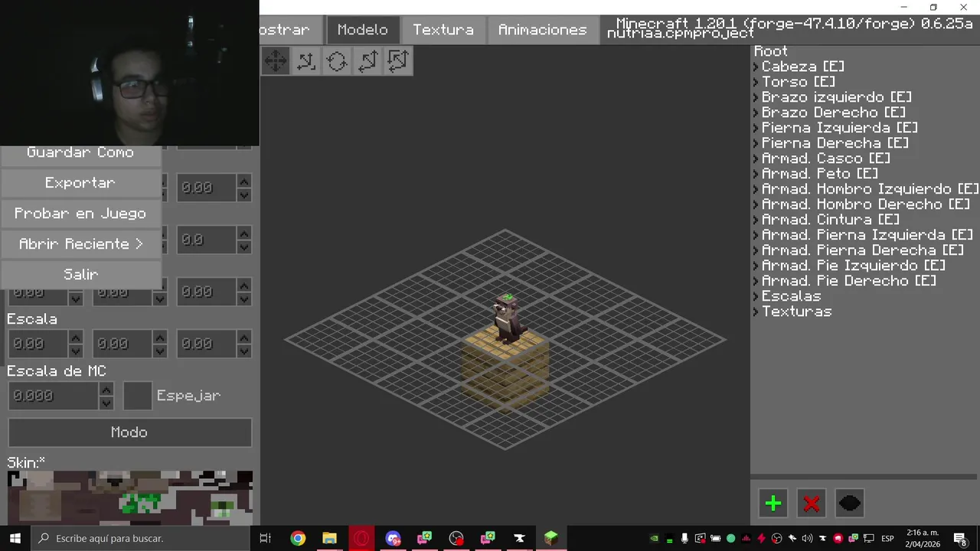Expand the Pierna Derecha [E] arrow
Viewport: 980px width, 551px height.
point(756,143)
